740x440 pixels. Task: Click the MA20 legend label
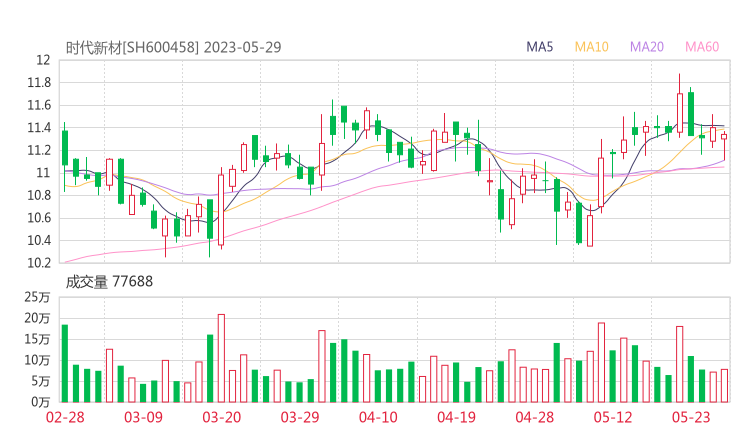tap(647, 47)
